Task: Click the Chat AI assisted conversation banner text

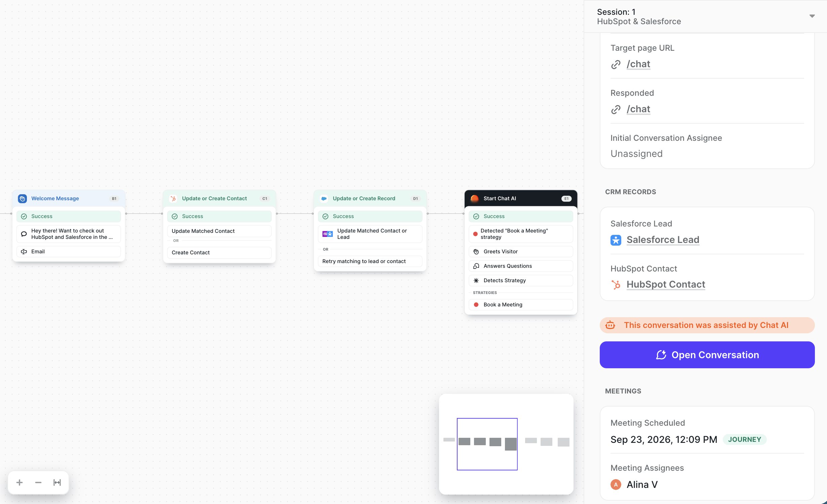Action: pos(706,325)
